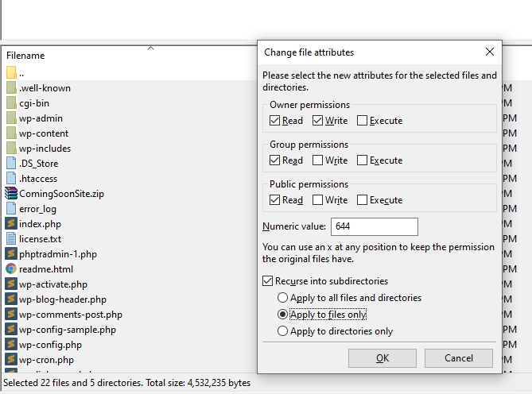Click the parent directory folder icon
The image size is (532, 394).
[11, 73]
